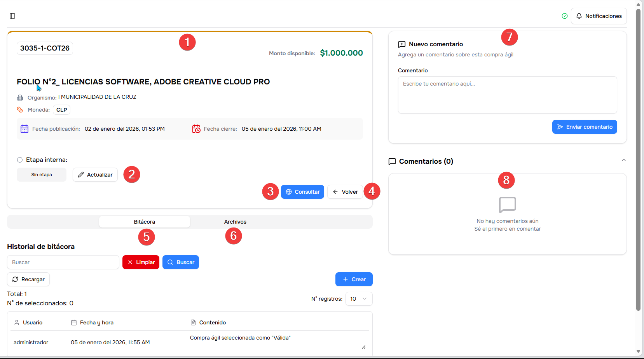Send comment with Enviar comentario
Image resolution: width=644 pixels, height=359 pixels.
pos(584,127)
